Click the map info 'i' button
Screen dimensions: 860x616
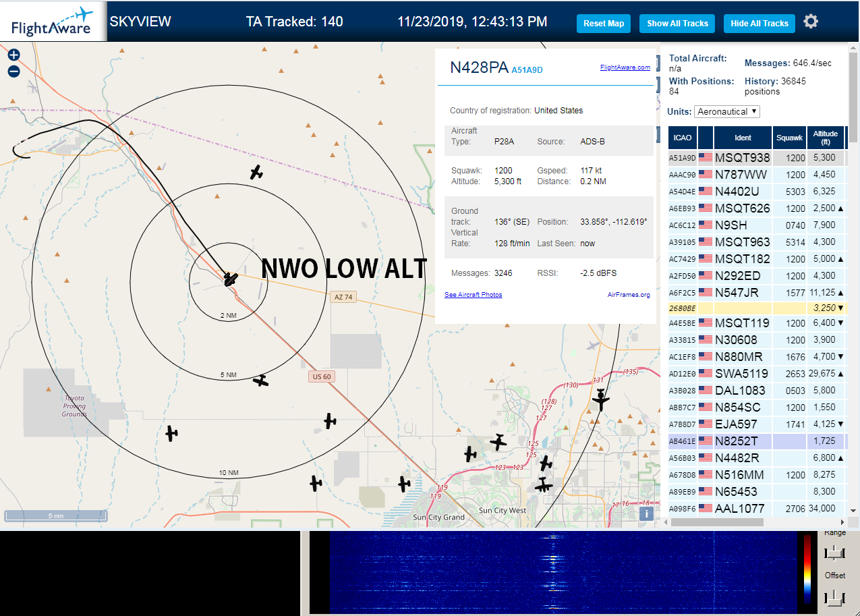click(x=647, y=514)
